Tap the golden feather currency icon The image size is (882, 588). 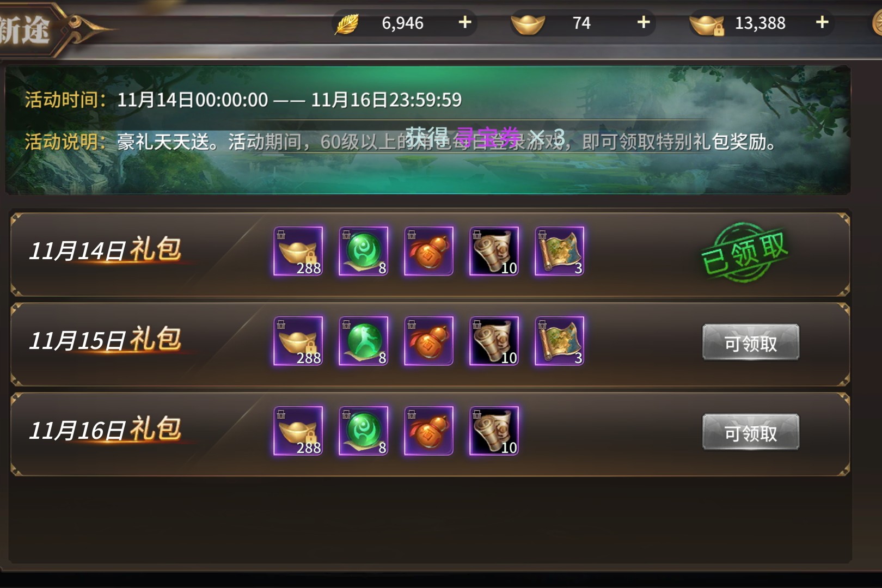pos(347,23)
